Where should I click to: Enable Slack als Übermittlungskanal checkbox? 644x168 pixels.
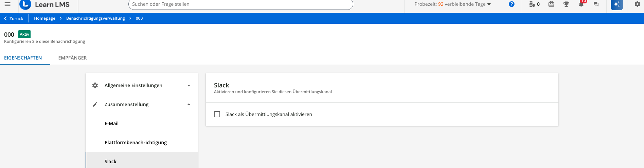217,114
